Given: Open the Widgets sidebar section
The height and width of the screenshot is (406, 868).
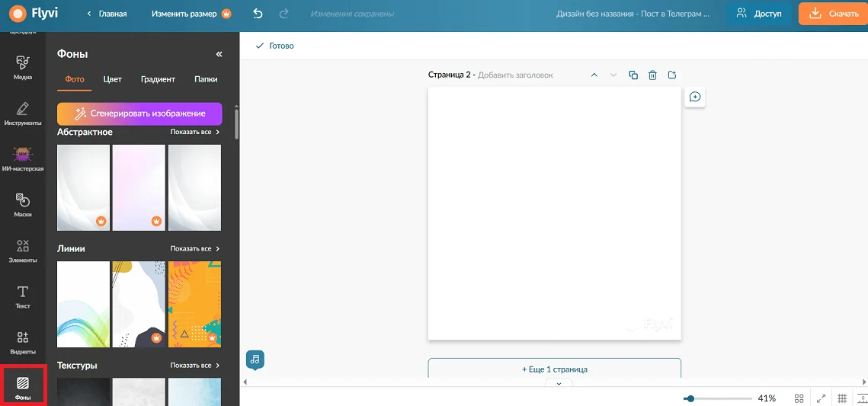Looking at the screenshot, I should (23, 342).
